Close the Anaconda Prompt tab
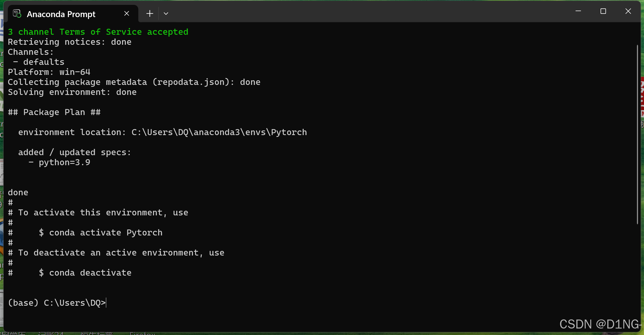This screenshot has height=335, width=644. point(126,13)
